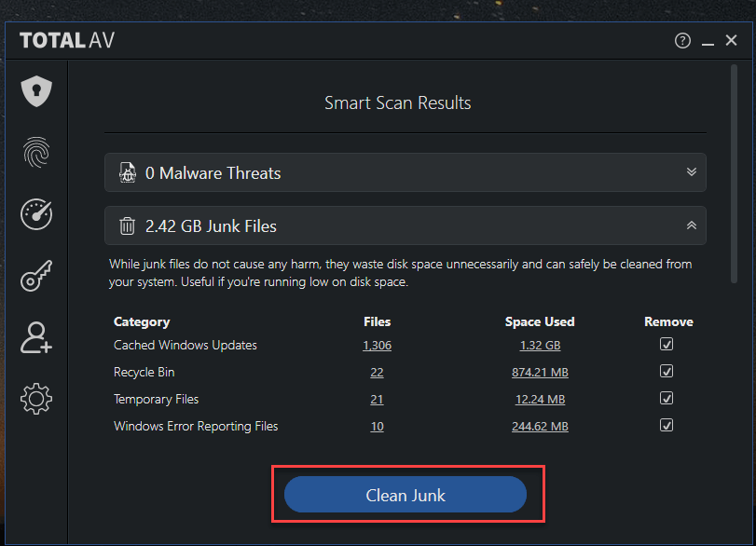Click the Windows Error Reporting Files text
The height and width of the screenshot is (546, 756).
pos(196,426)
